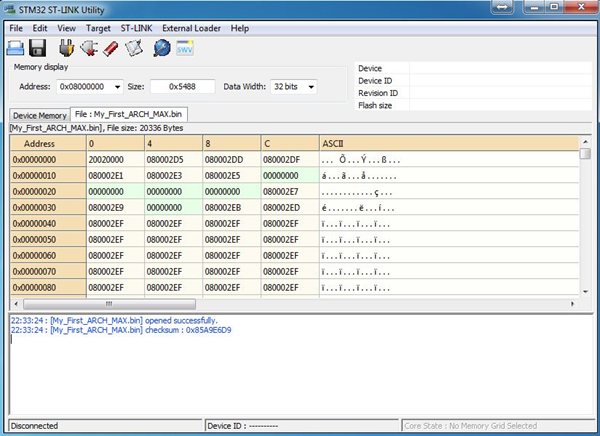
Task: Select cell with value 080002E9
Action: click(115, 208)
